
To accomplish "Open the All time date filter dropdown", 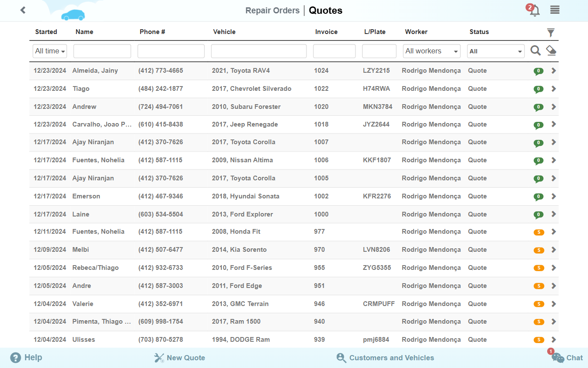I will [x=49, y=51].
